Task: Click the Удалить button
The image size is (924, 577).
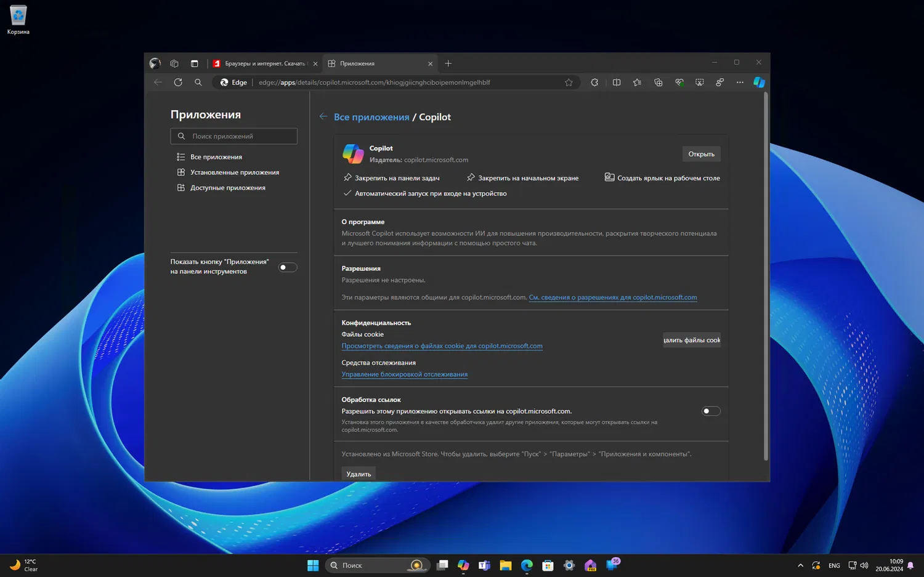Action: pos(359,474)
